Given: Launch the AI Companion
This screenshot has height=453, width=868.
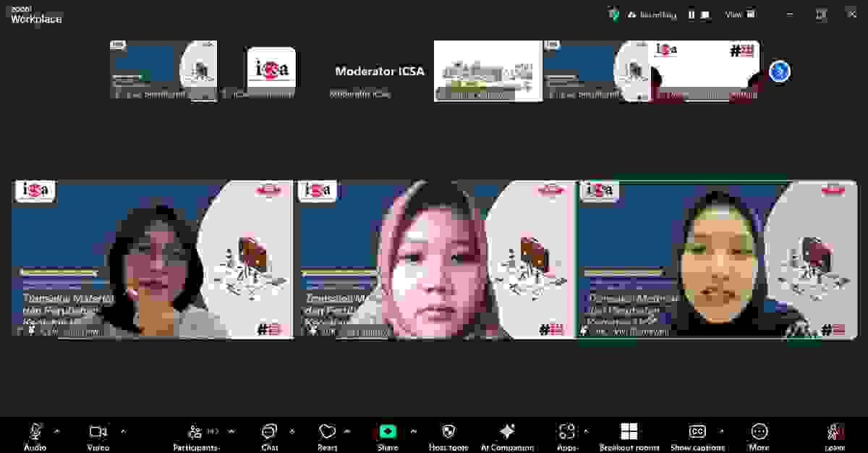Looking at the screenshot, I should [507, 436].
